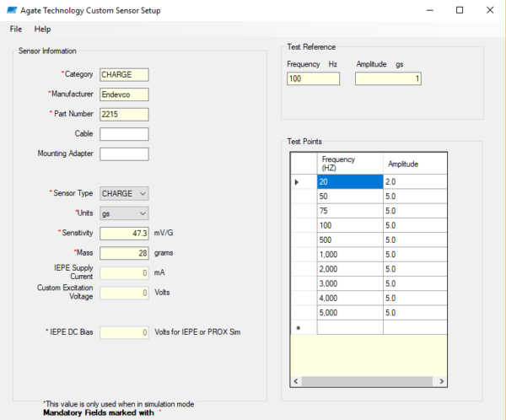This screenshot has width=506, height=420.
Task: Click the IEPE Supply Current field
Action: click(x=124, y=273)
